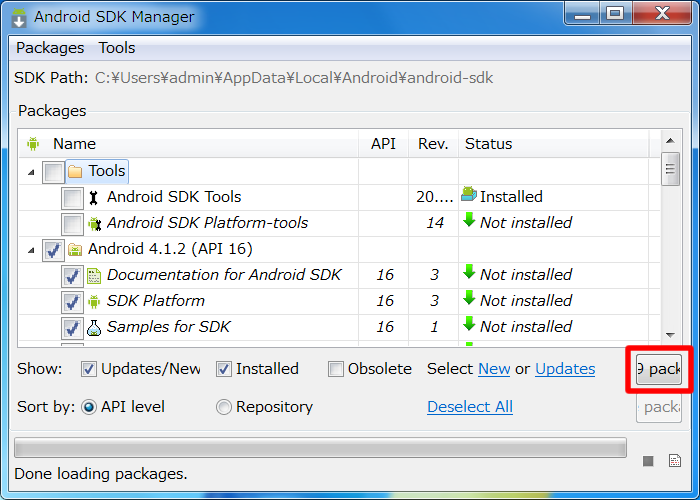
Task: Select the SDK Platform row text
Action: 156,301
